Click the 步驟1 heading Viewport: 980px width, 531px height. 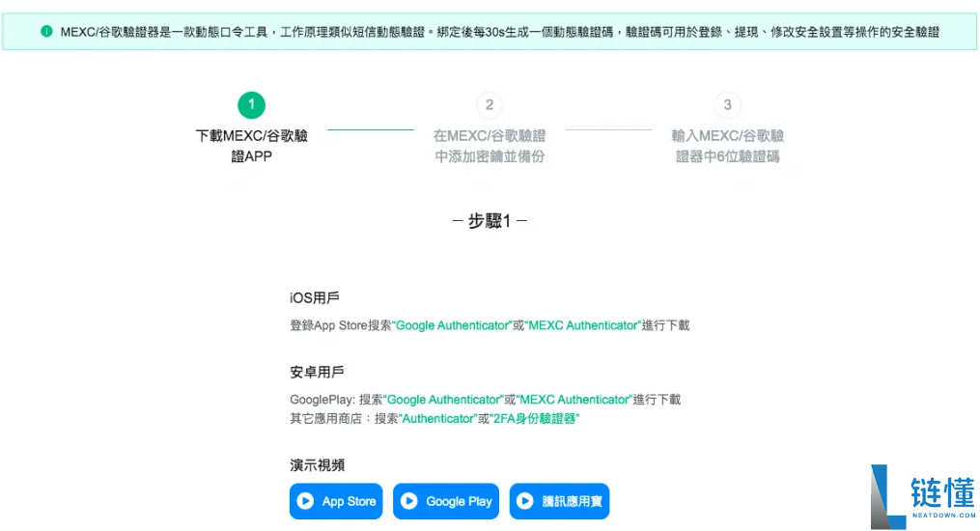490,220
